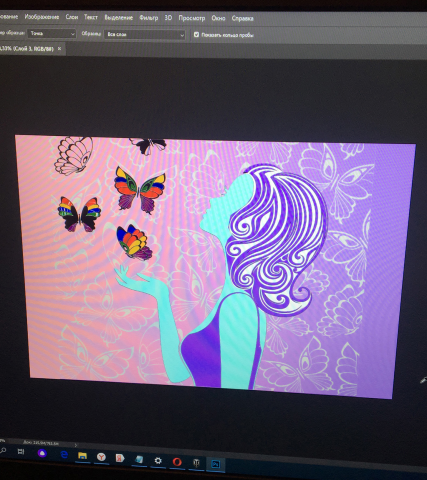Close the Слой 3 document tab
The width and height of the screenshot is (427, 480).
click(59, 49)
